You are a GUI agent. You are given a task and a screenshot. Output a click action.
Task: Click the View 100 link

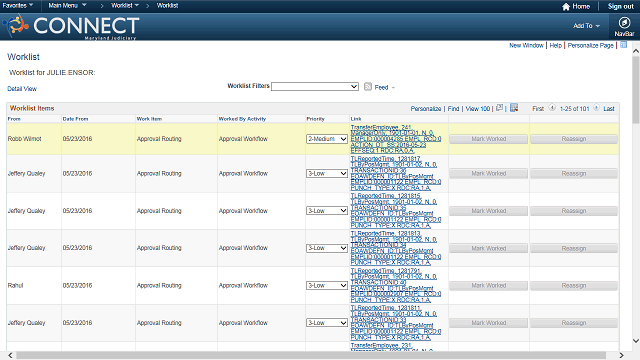coord(478,109)
